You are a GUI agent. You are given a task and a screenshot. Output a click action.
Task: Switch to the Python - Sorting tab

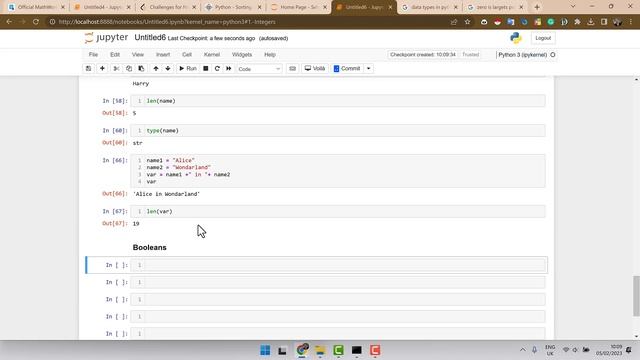click(x=233, y=7)
